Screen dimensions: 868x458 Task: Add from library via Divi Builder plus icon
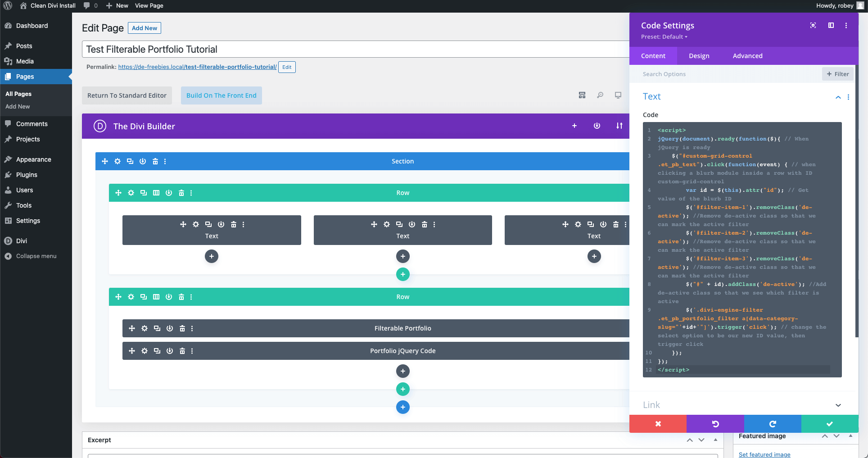click(574, 126)
